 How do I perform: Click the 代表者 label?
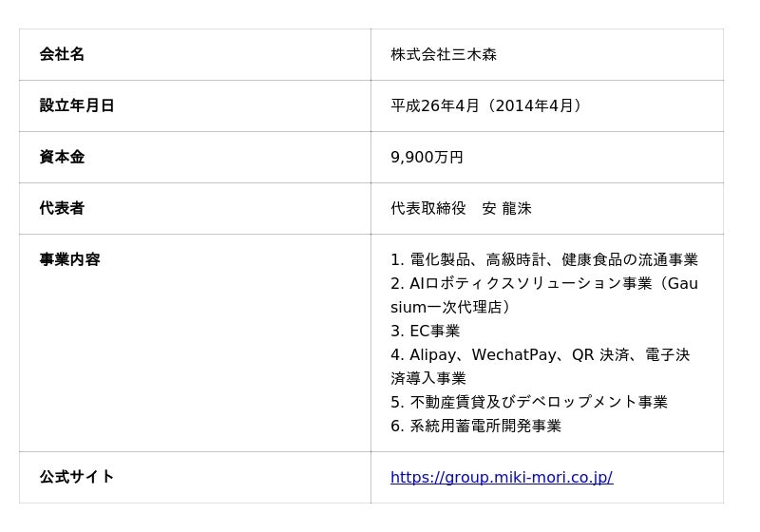pos(62,208)
